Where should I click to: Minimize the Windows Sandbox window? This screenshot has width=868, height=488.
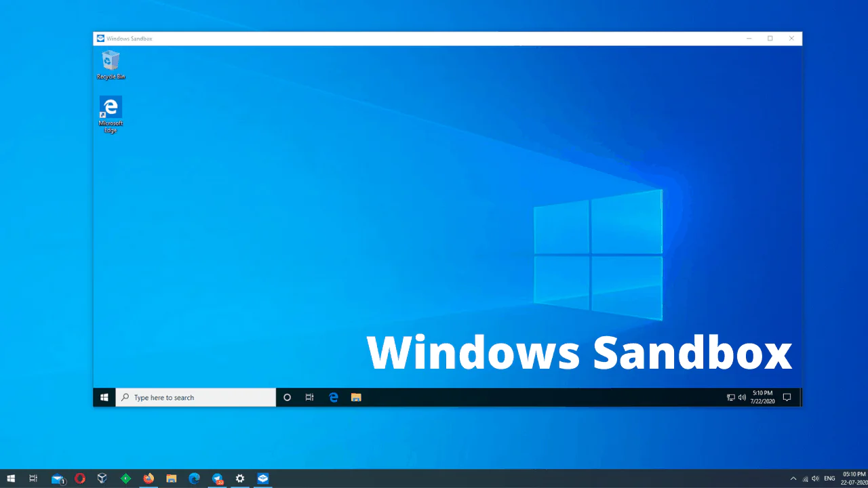coord(749,39)
